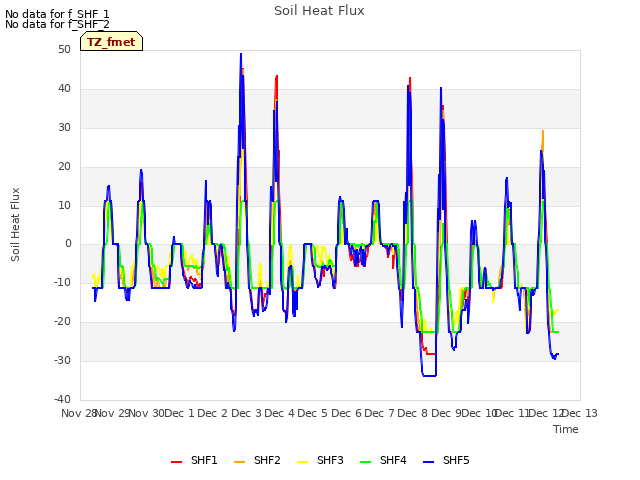Click the SHF3 yellow legend swatch

pos(302,462)
